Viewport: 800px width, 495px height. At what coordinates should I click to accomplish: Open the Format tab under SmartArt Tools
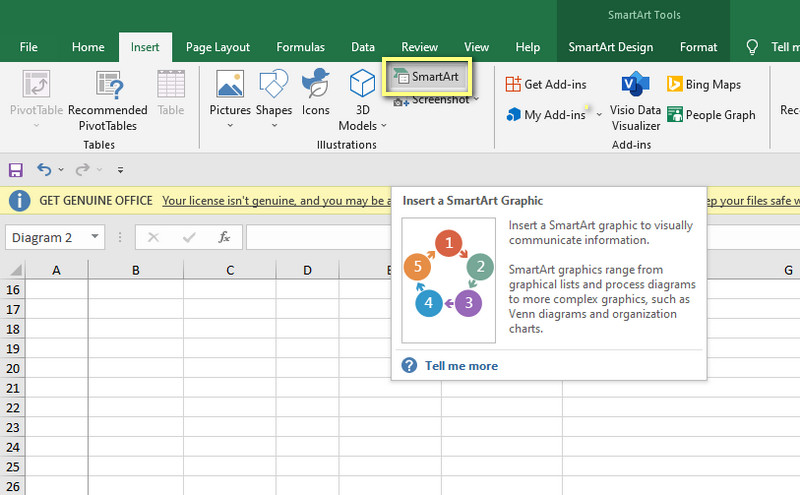tap(698, 47)
